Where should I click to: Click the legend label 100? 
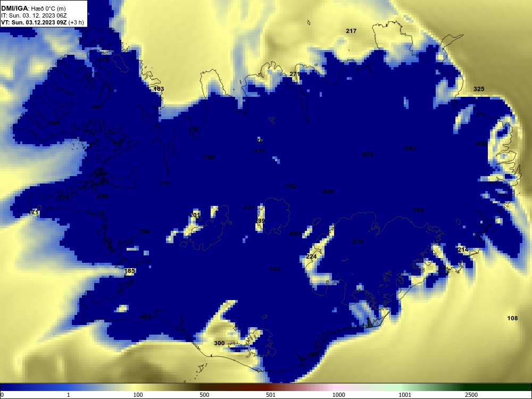(138, 395)
